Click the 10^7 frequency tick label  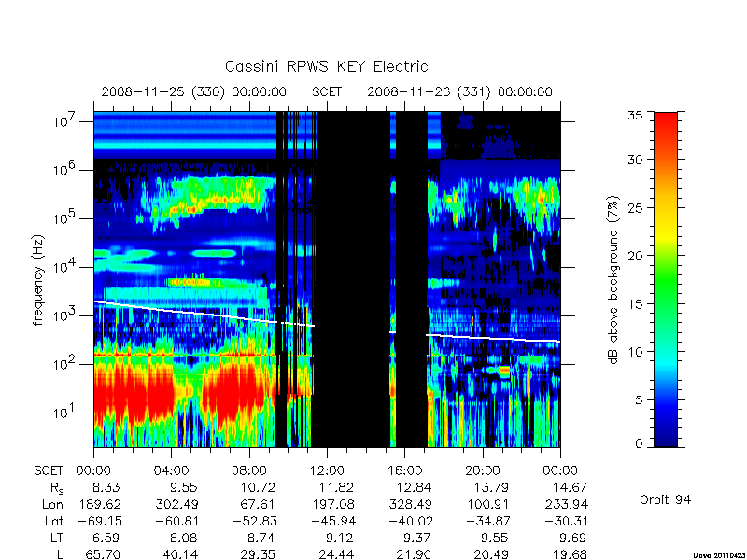tap(63, 121)
